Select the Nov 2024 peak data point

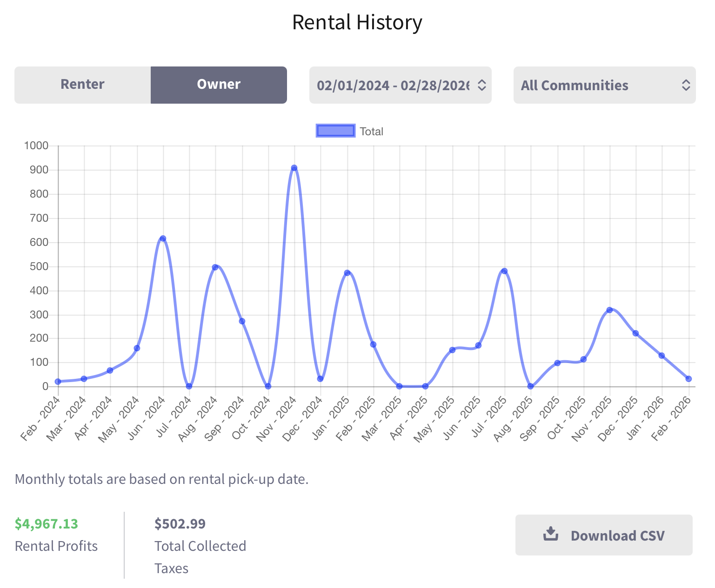[294, 167]
